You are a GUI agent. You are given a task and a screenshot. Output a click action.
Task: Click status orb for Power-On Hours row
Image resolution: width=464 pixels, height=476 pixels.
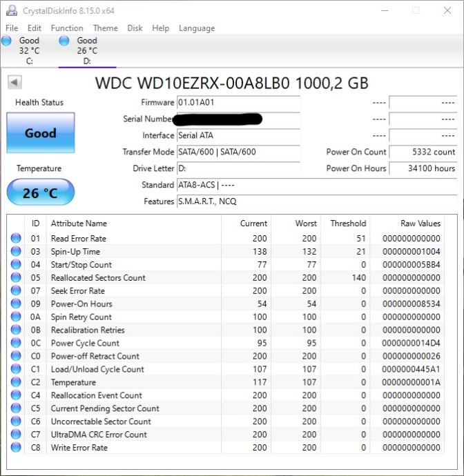tap(16, 304)
